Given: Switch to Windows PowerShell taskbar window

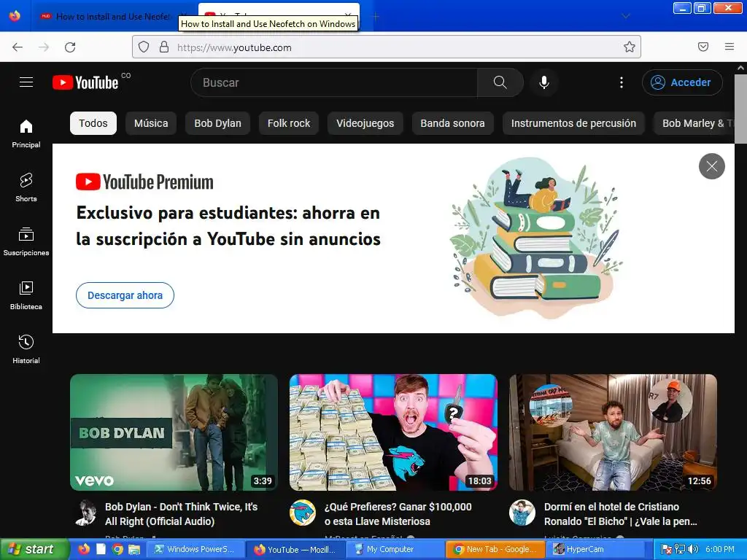Looking at the screenshot, I should tap(195, 549).
